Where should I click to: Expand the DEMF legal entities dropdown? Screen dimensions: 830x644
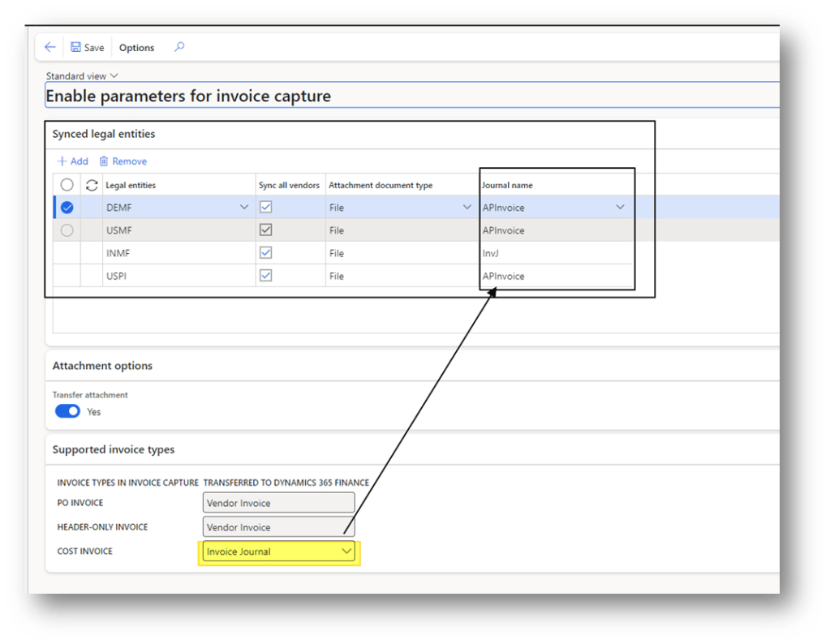coord(244,208)
